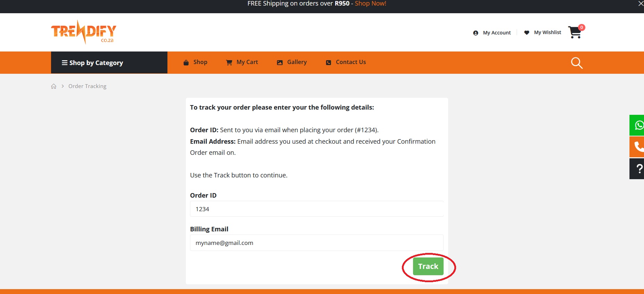Open the Contact Us page

tap(346, 62)
